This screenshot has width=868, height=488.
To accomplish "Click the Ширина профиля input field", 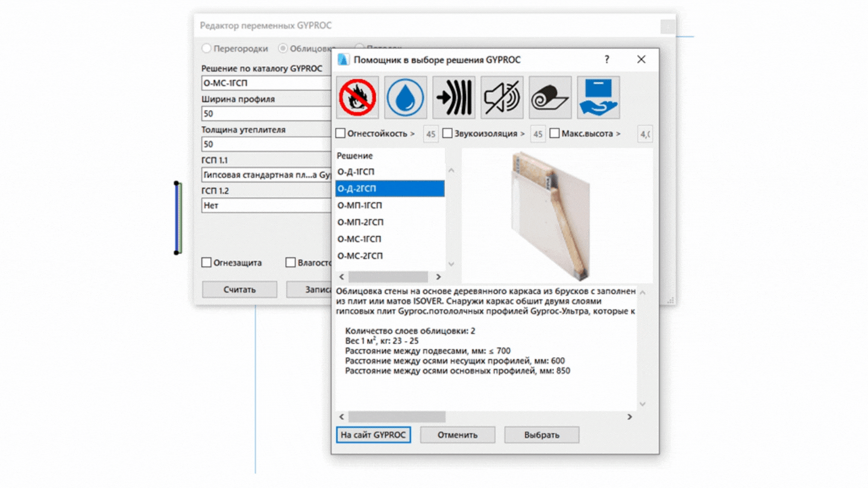I will [x=266, y=113].
